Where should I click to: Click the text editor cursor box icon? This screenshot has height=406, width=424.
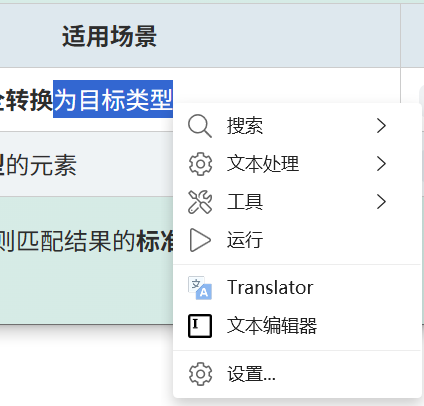coord(200,326)
